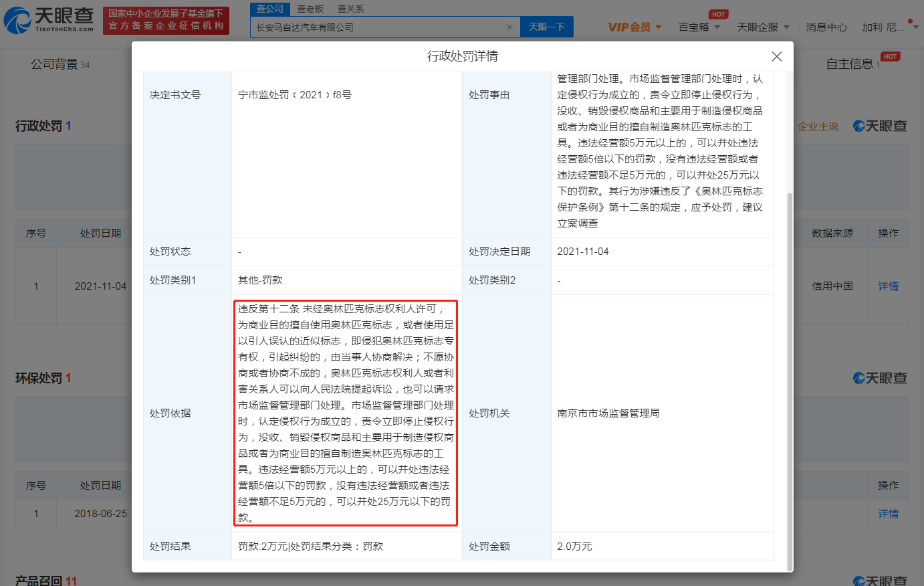Click the 天眼查 logo
Image resolution: width=924 pixels, height=586 pixels.
(x=49, y=20)
